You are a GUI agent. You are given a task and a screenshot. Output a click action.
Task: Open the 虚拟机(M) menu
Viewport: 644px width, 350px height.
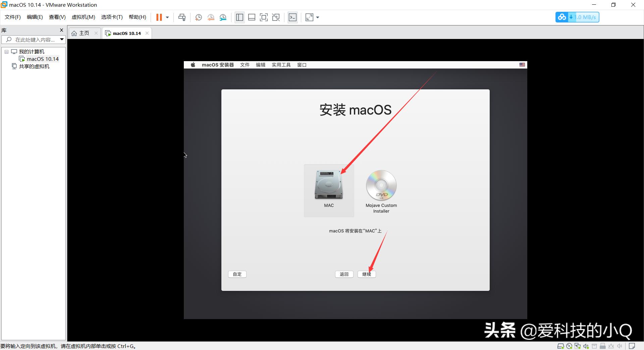click(x=83, y=17)
